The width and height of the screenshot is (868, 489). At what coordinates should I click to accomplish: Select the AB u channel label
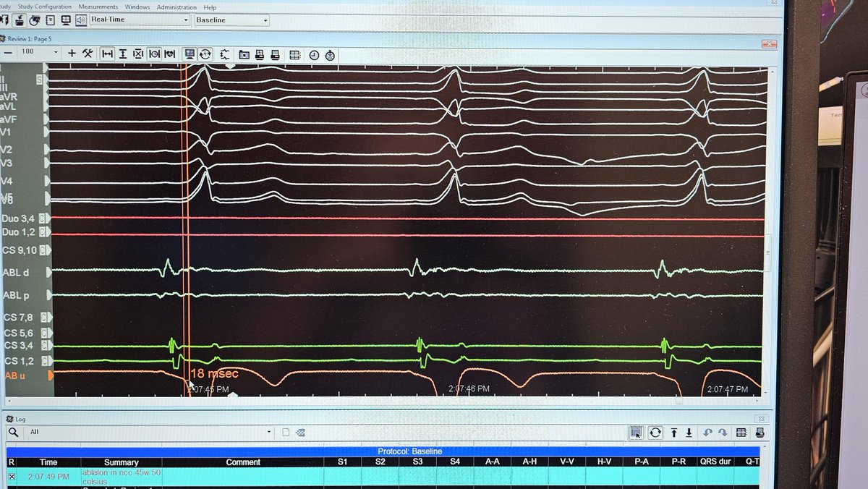click(x=16, y=375)
